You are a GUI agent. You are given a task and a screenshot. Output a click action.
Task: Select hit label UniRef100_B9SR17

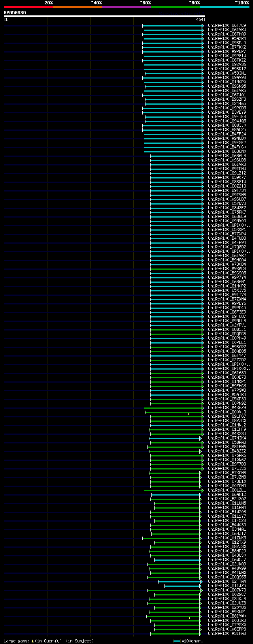point(227,69)
